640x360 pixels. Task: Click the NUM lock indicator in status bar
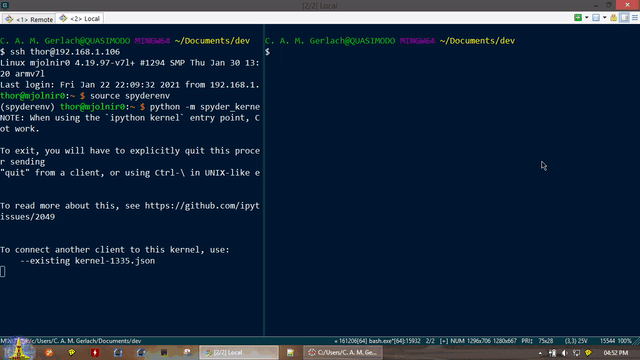point(458,341)
